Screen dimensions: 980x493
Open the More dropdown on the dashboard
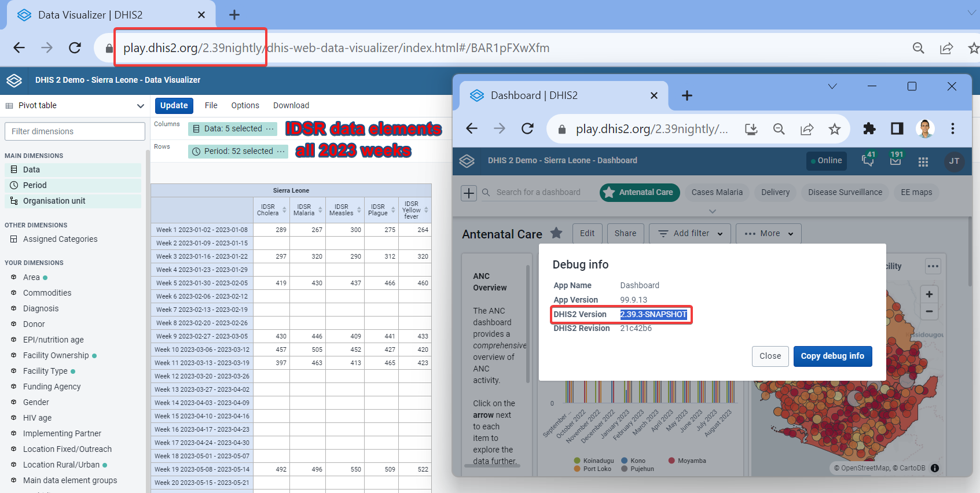pyautogui.click(x=769, y=233)
